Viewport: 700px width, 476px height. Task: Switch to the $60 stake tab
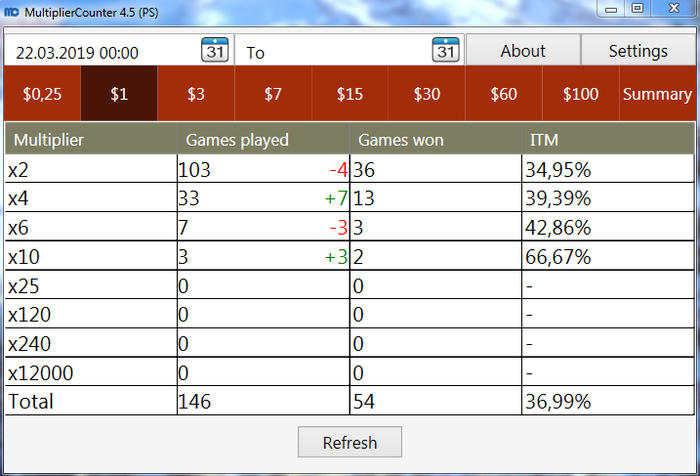(504, 93)
